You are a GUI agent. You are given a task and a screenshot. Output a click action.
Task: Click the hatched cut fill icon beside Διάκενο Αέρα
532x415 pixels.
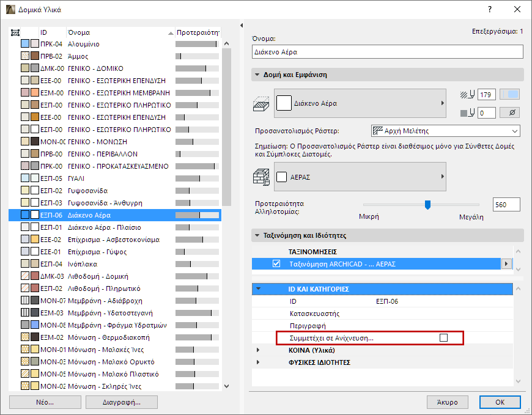(261, 103)
